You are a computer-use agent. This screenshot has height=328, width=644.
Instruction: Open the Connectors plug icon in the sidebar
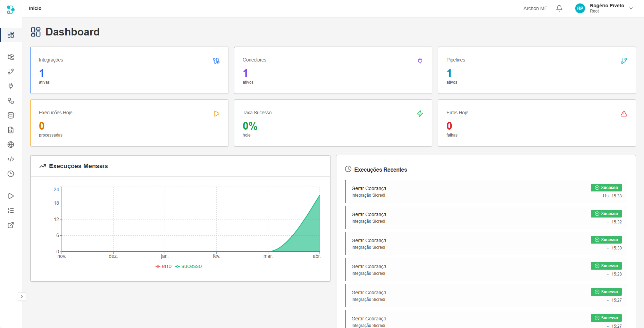click(x=11, y=86)
